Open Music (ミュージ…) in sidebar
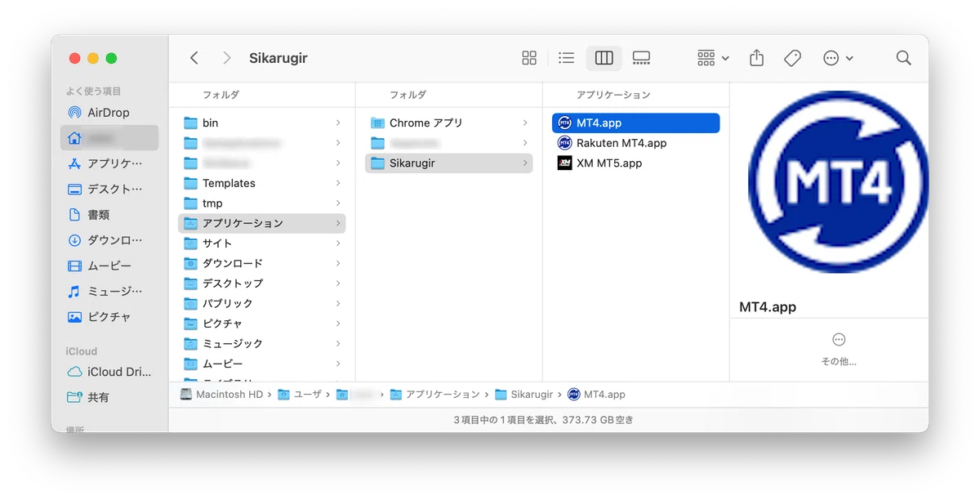 coord(109,291)
